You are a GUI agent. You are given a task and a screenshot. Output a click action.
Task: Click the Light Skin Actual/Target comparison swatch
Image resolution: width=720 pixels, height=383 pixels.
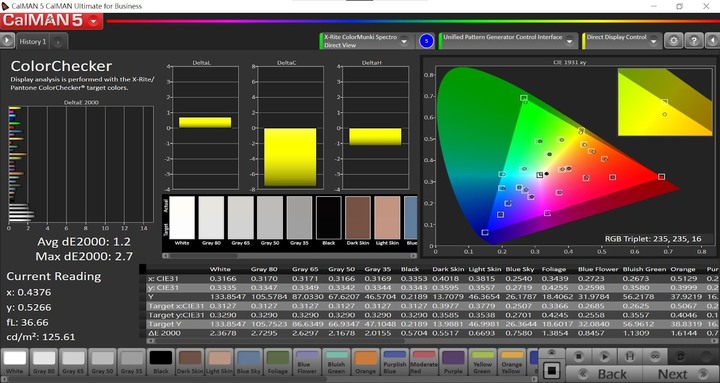click(387, 218)
